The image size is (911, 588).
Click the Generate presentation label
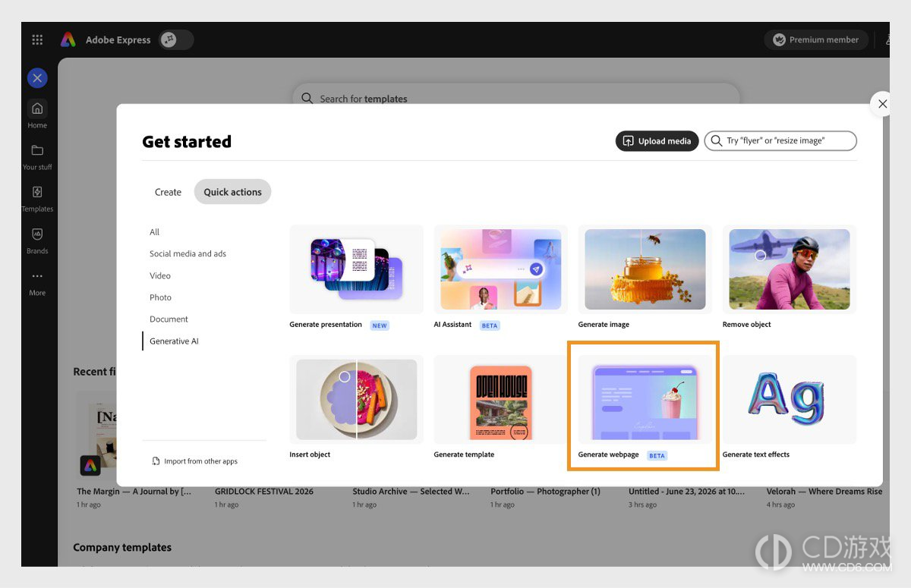(x=326, y=325)
